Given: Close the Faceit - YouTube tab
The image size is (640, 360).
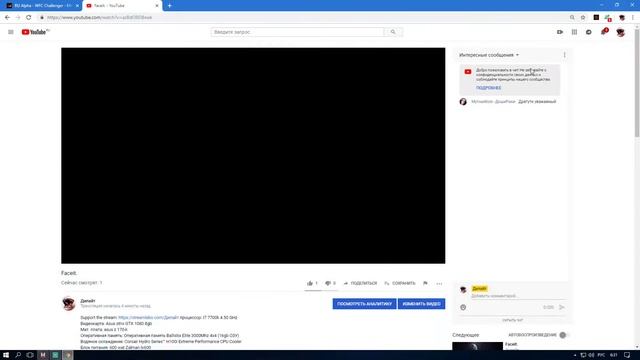Looking at the screenshot, I should (x=157, y=6).
